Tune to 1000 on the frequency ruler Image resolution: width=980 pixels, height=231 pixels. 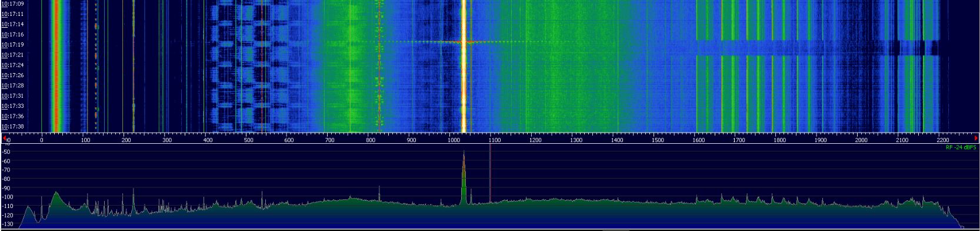tap(452, 140)
